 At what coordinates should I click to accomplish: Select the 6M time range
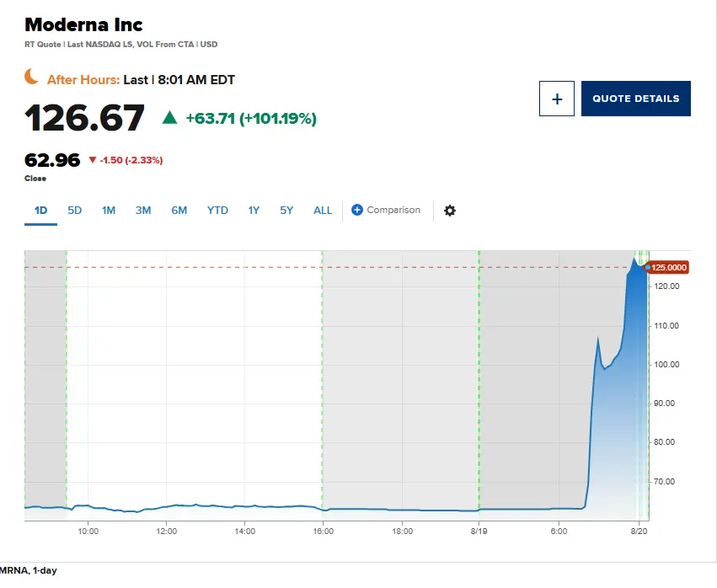pyautogui.click(x=179, y=211)
